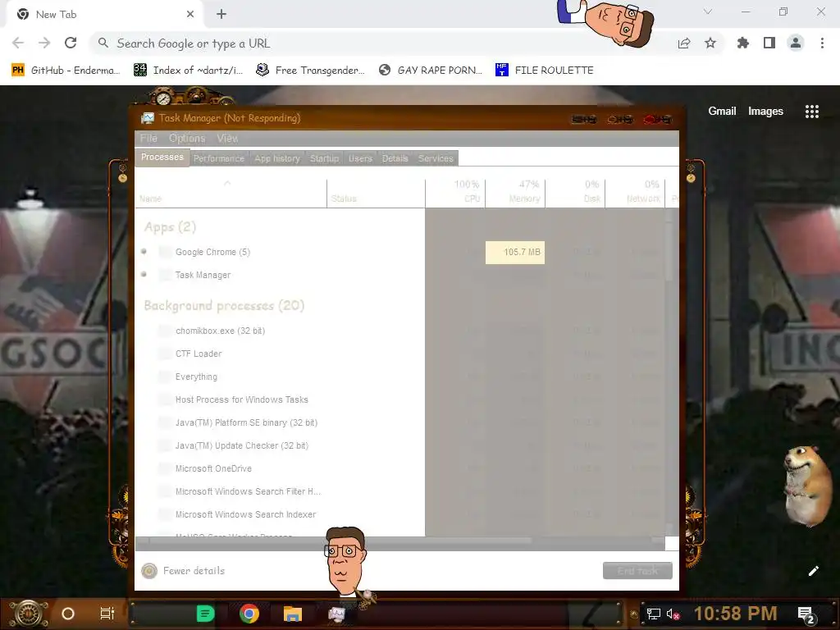Open the tab search chevron in the title bar
The width and height of the screenshot is (840, 630).
(708, 11)
